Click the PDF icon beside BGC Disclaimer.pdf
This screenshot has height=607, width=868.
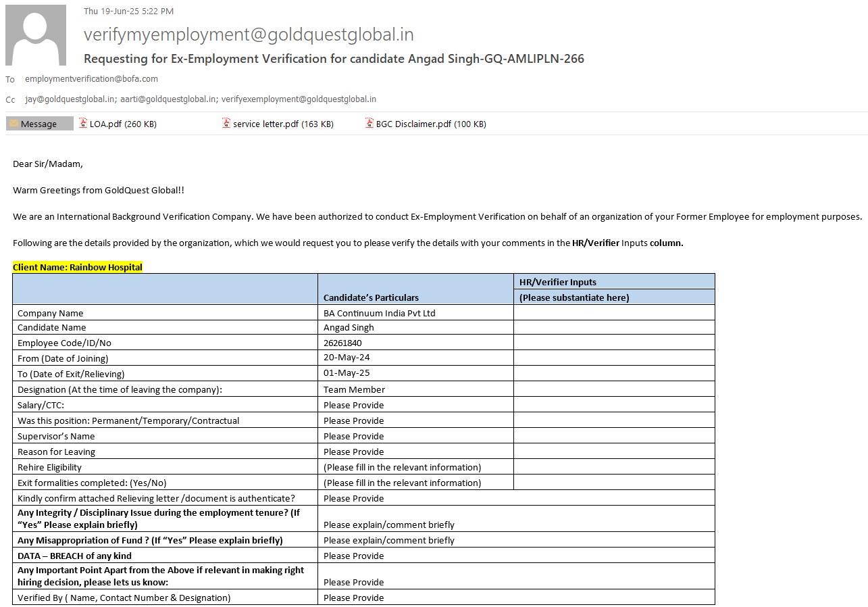[370, 124]
